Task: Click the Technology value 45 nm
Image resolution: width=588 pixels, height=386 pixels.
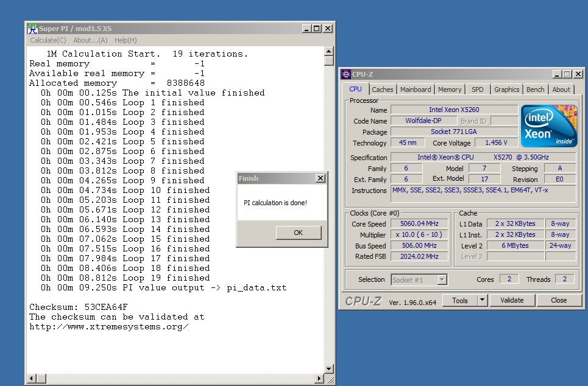Action: (x=408, y=142)
